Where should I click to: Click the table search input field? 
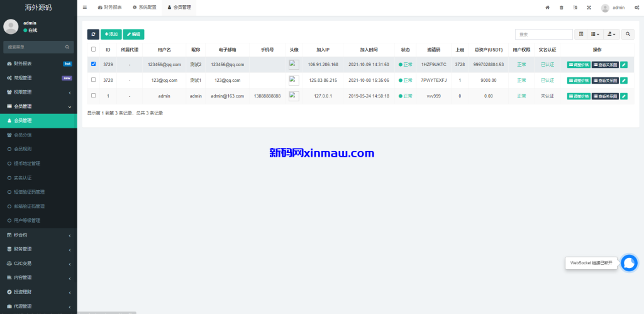tap(544, 35)
